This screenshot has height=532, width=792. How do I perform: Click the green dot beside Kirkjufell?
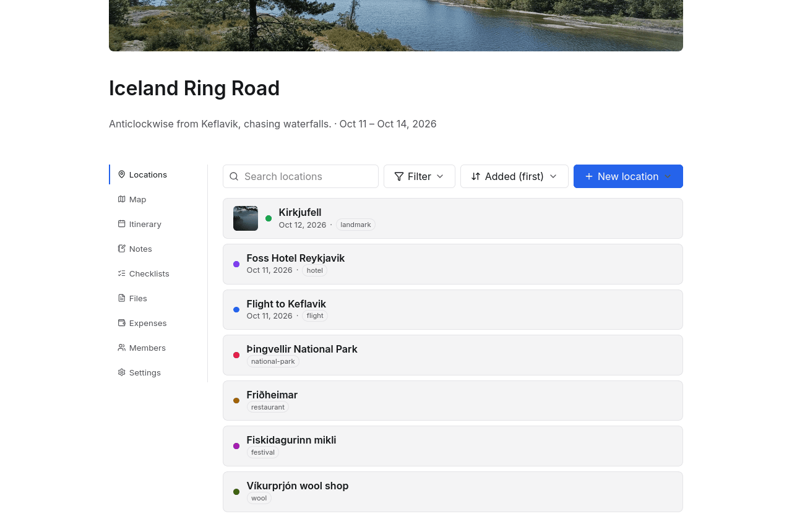click(x=269, y=218)
